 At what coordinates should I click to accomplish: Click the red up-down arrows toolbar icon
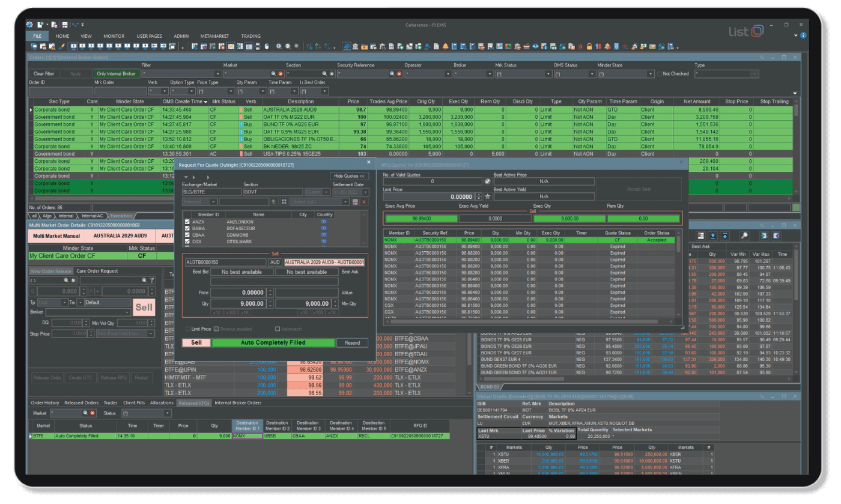click(x=598, y=46)
